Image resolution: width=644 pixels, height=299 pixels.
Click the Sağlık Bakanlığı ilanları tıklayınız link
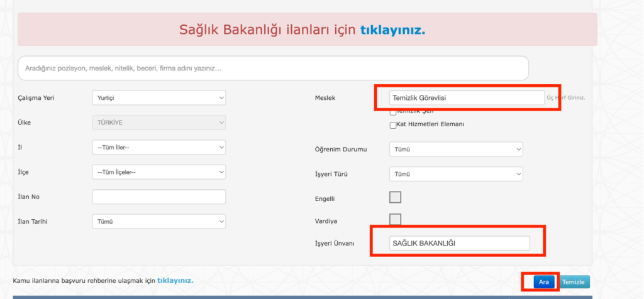[x=392, y=30]
